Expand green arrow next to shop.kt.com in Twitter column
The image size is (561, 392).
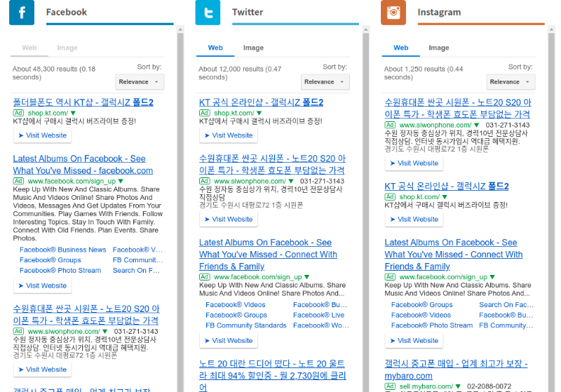[x=259, y=113]
